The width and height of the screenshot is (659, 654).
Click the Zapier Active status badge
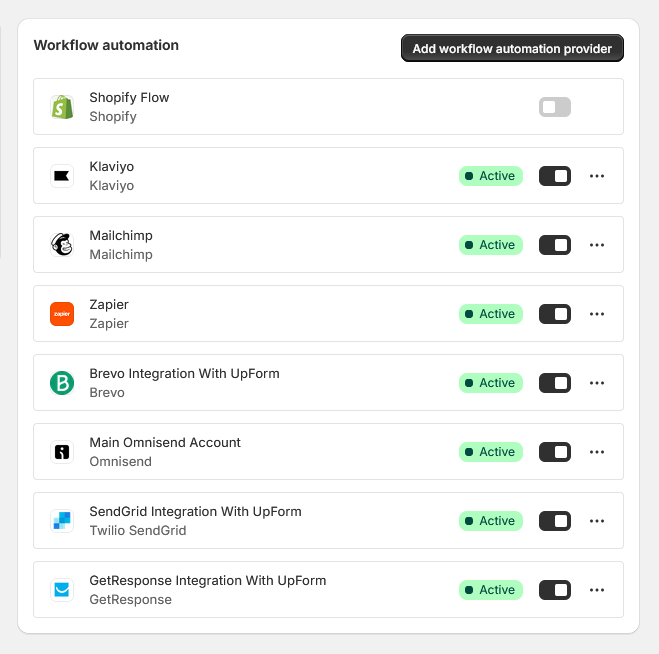pos(490,314)
